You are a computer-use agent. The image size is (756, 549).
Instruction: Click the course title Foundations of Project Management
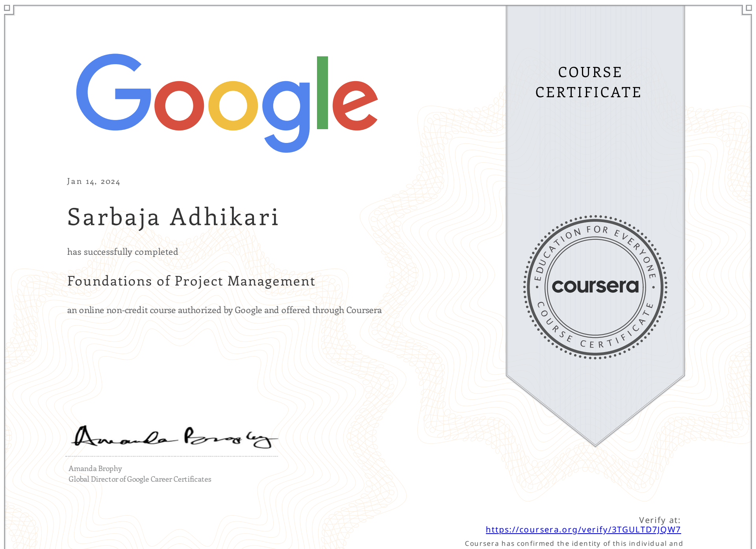tap(191, 281)
